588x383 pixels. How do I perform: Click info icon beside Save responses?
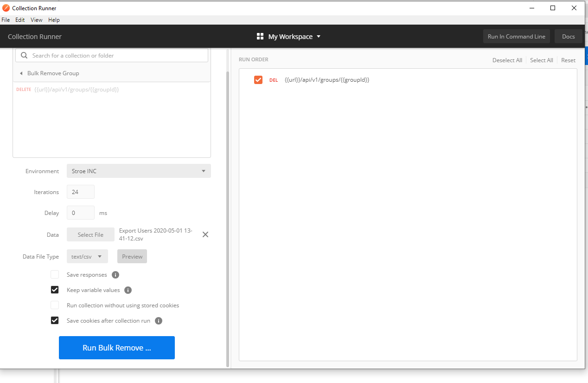pyautogui.click(x=116, y=275)
